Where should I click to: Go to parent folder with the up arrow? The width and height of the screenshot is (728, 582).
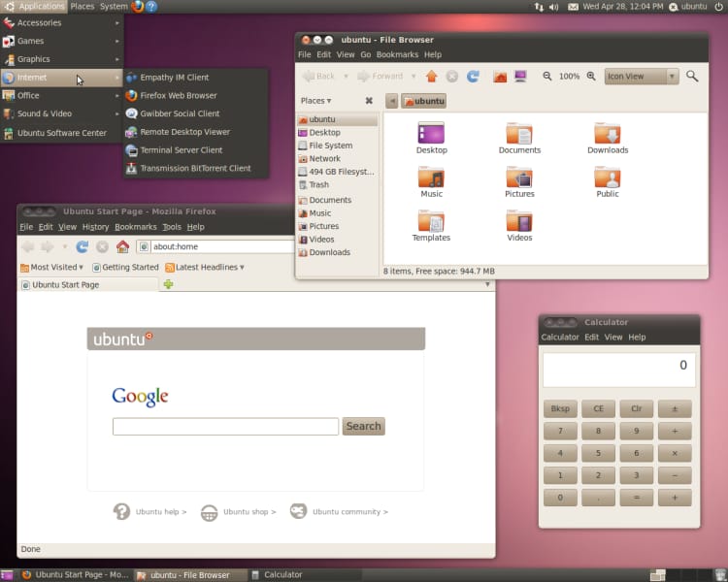click(x=432, y=76)
